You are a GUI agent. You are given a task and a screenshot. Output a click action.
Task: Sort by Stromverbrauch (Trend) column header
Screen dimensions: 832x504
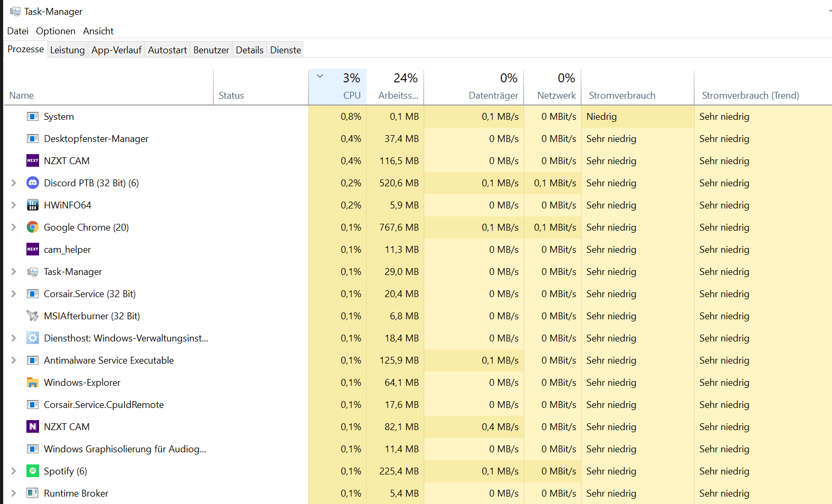click(x=763, y=88)
